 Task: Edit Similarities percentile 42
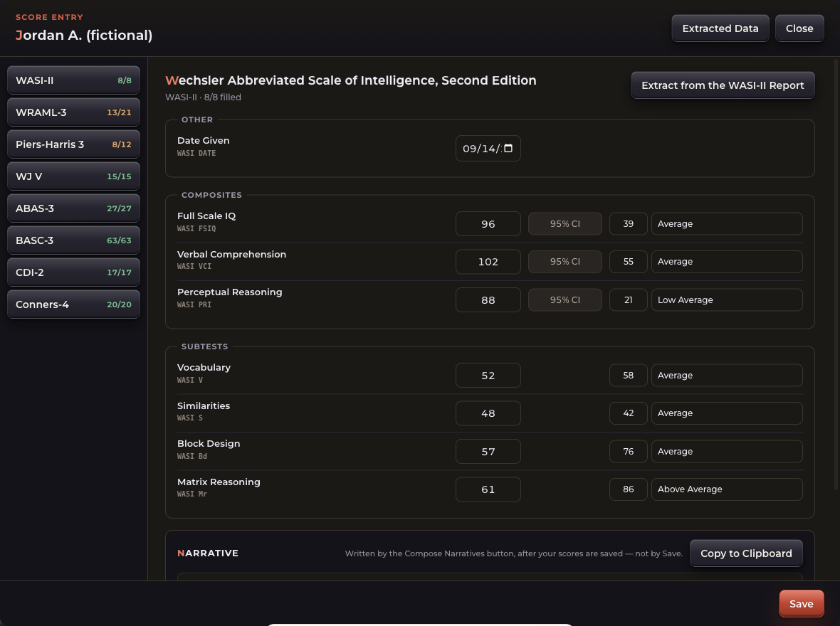click(x=628, y=413)
